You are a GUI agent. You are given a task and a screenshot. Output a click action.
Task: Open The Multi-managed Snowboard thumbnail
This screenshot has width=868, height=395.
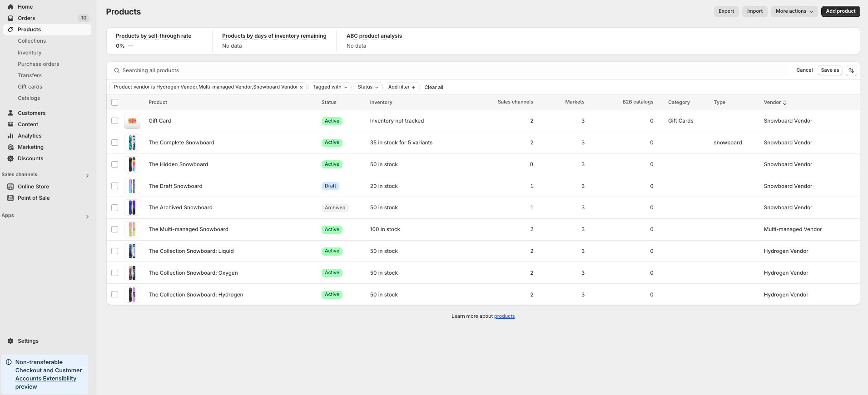(132, 229)
